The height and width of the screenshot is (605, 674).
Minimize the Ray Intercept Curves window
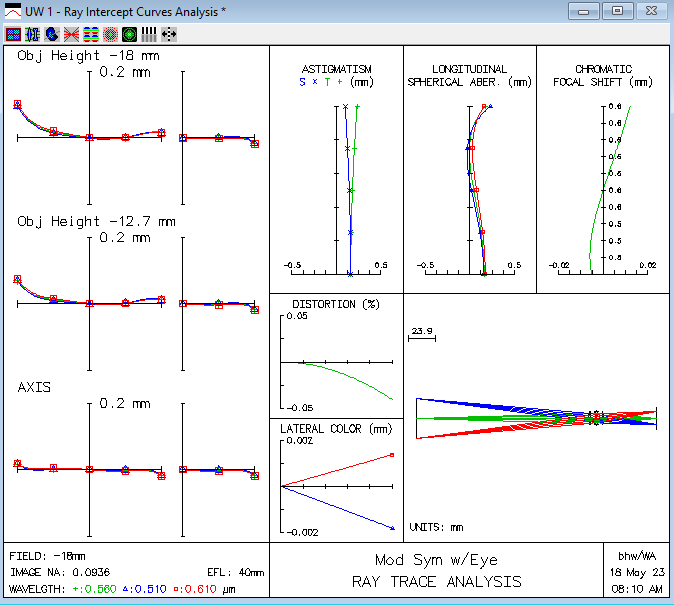(x=583, y=11)
